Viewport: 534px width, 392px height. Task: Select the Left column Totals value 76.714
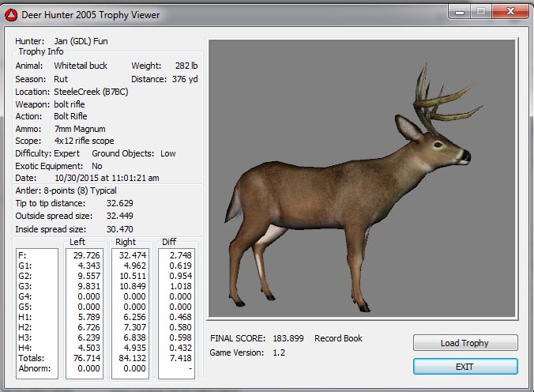(86, 359)
